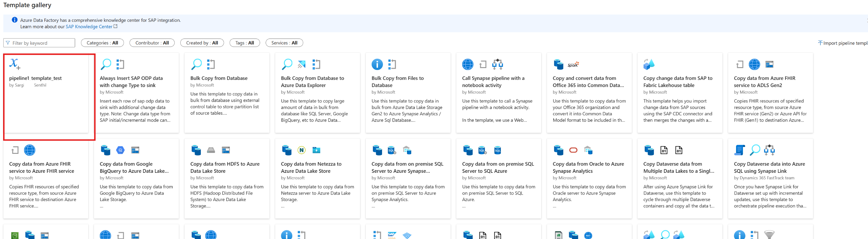Click the red Oracle icon on Oracle to Synapse card

click(573, 150)
